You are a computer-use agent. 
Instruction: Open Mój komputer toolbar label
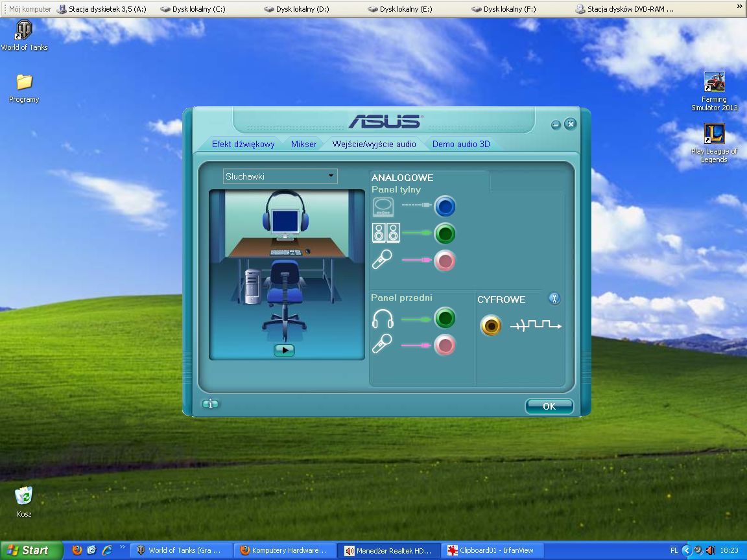click(x=30, y=8)
